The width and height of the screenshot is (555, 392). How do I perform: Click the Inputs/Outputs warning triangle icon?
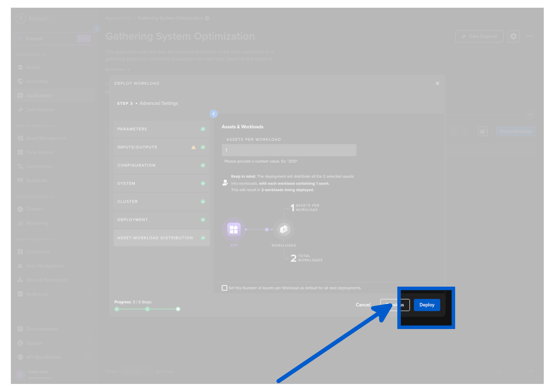[x=193, y=147]
